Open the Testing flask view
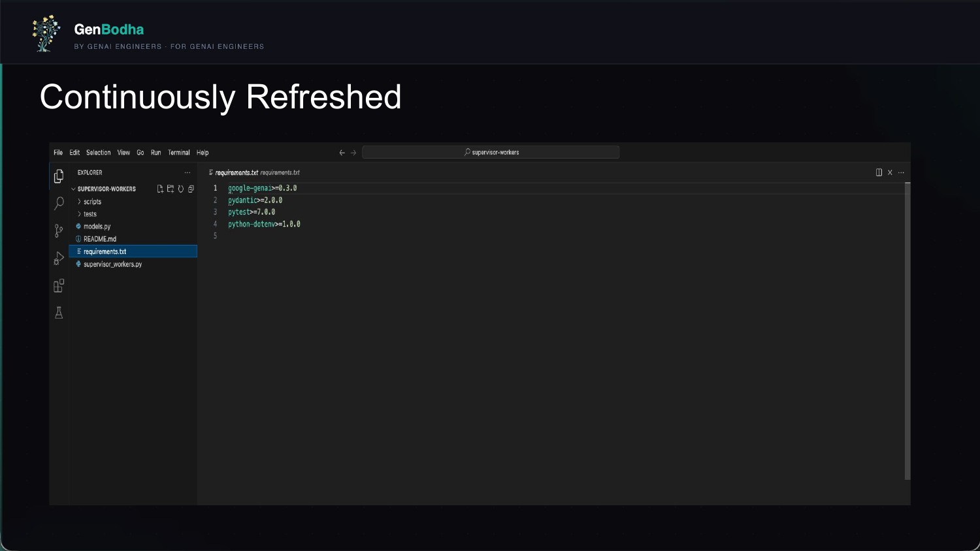Viewport: 980px width, 551px height. point(59,313)
